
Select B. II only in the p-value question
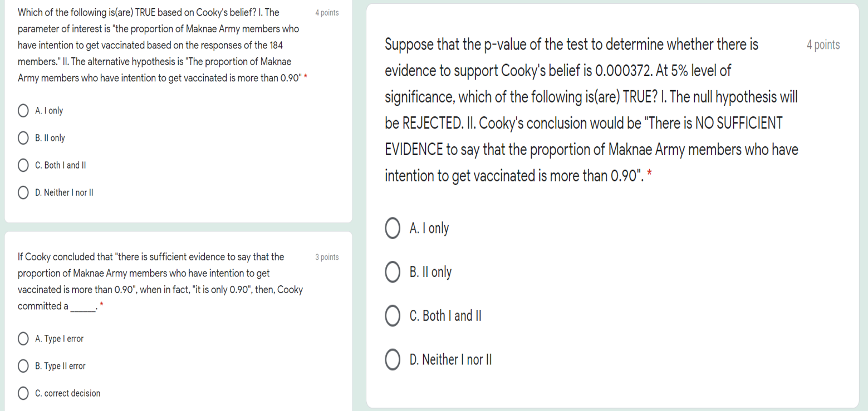click(392, 272)
